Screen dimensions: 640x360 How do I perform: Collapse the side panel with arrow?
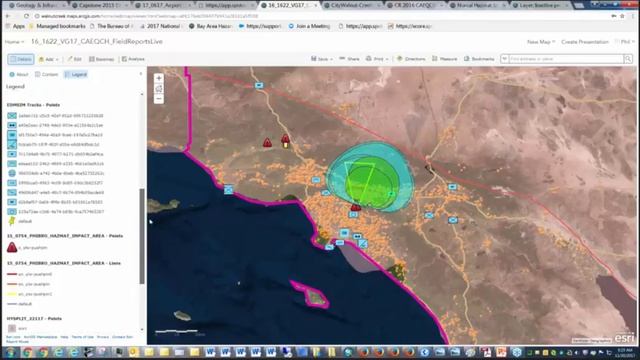pos(141,74)
